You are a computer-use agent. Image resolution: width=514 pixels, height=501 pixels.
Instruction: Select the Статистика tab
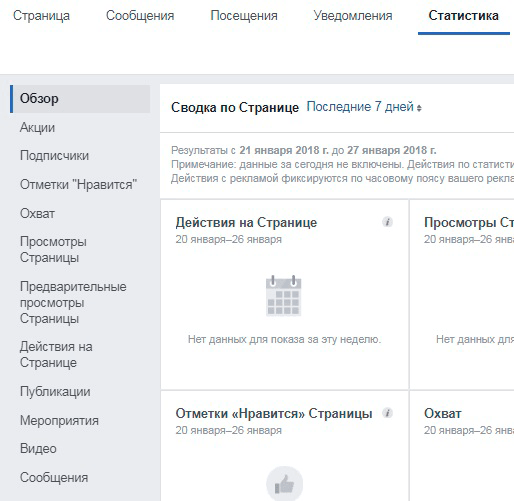pyautogui.click(x=464, y=16)
